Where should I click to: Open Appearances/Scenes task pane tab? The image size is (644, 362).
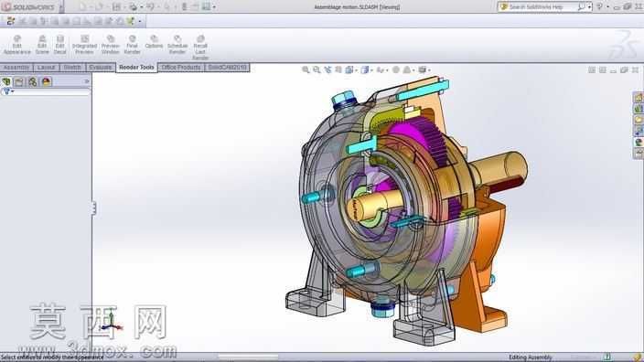[x=639, y=143]
